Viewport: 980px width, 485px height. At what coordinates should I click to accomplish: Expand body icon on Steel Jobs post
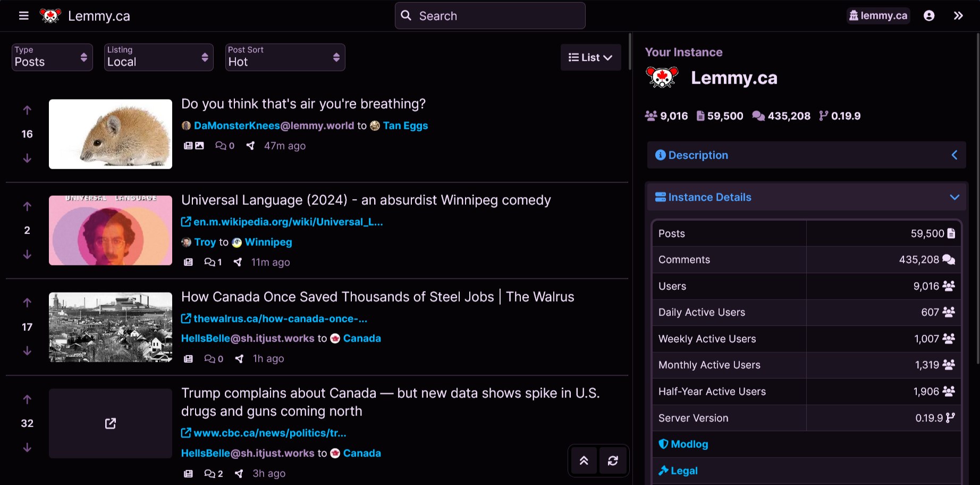[x=188, y=358]
